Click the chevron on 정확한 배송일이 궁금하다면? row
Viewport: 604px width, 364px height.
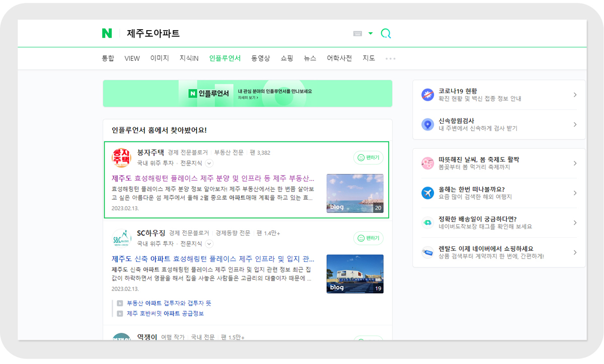[575, 223]
